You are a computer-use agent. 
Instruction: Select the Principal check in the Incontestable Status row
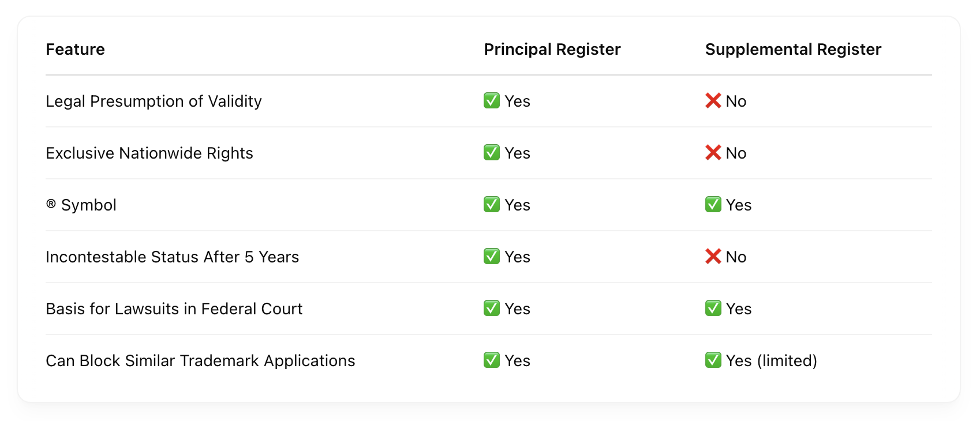(491, 256)
